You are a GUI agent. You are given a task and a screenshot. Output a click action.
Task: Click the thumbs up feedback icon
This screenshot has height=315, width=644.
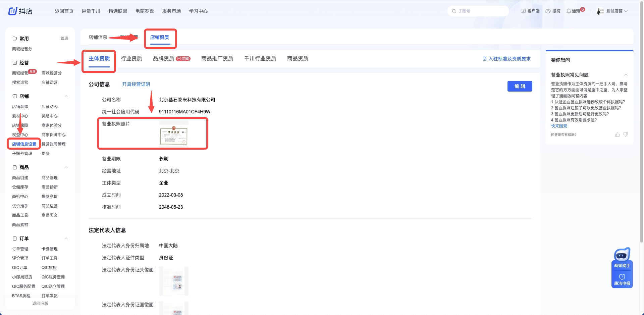point(617,135)
